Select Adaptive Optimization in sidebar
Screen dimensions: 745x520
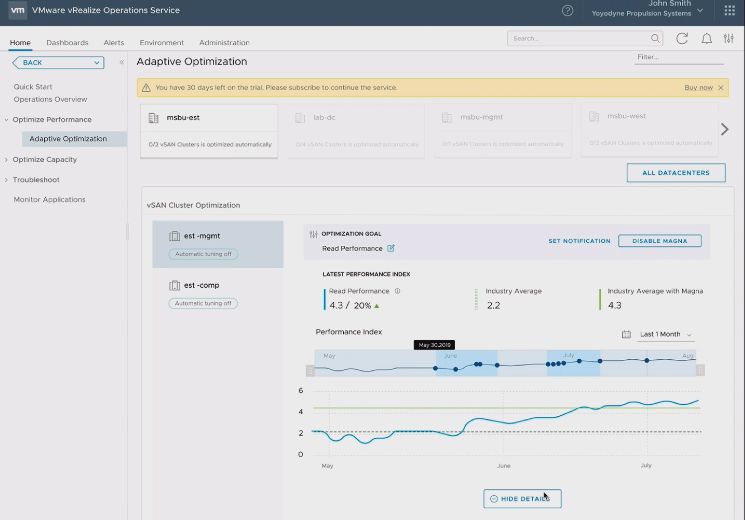pos(74,139)
